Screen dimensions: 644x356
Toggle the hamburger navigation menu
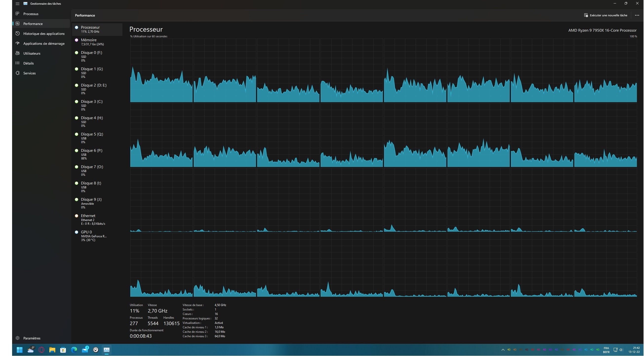tap(17, 3)
